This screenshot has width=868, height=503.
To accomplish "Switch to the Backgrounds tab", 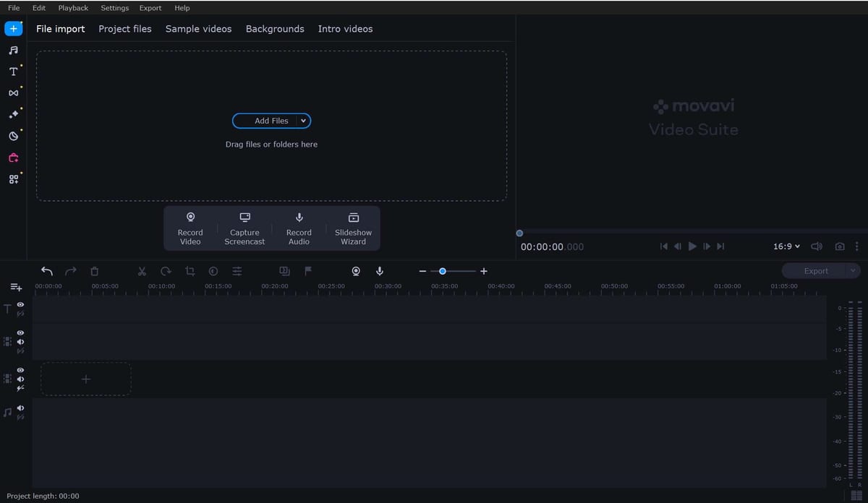I will click(x=275, y=29).
